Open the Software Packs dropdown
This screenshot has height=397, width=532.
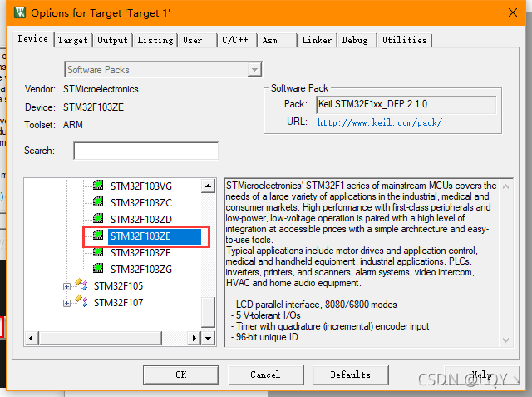click(x=254, y=70)
